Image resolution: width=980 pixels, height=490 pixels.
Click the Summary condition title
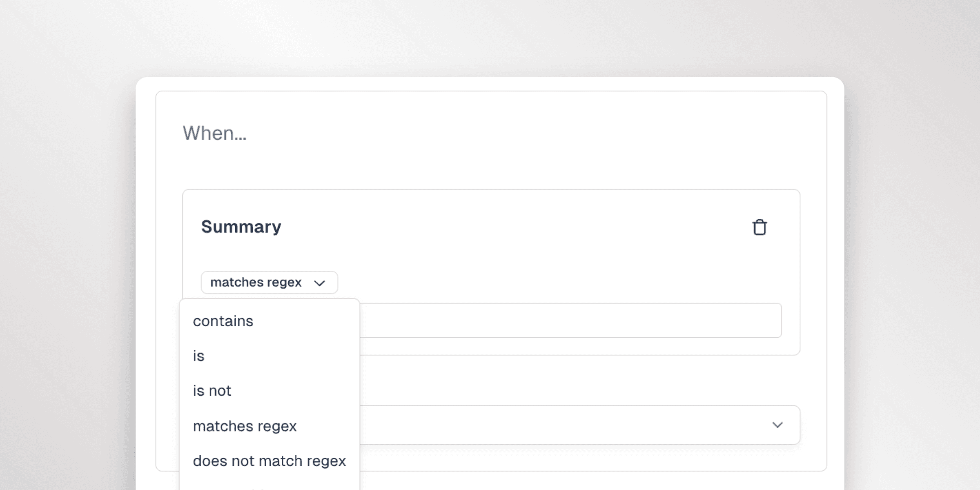coord(241,227)
